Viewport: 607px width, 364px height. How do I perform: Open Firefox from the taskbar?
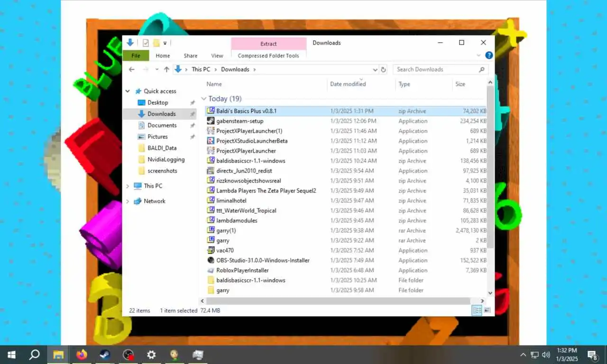click(x=82, y=355)
